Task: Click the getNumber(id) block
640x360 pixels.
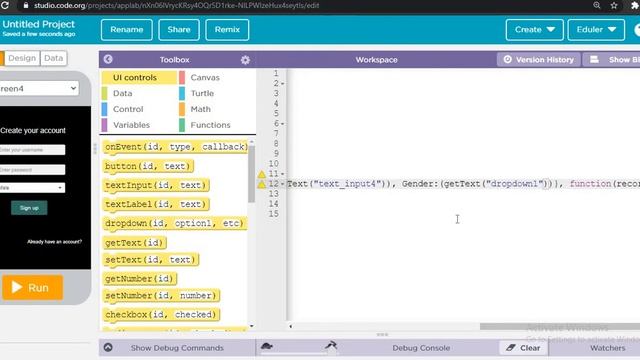Action: 140,279
